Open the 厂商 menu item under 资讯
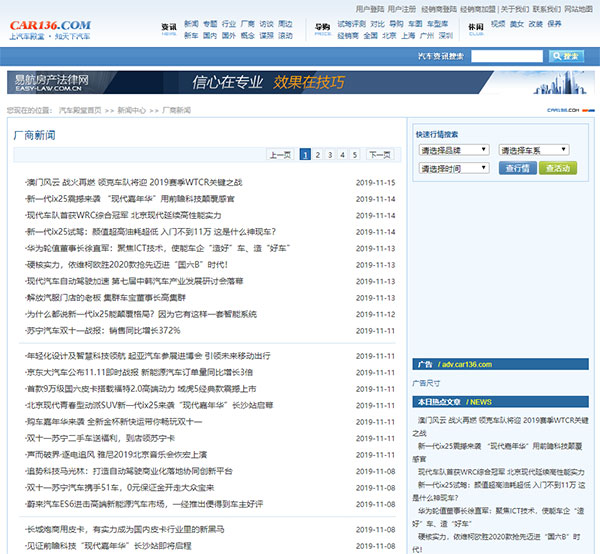 pos(248,24)
